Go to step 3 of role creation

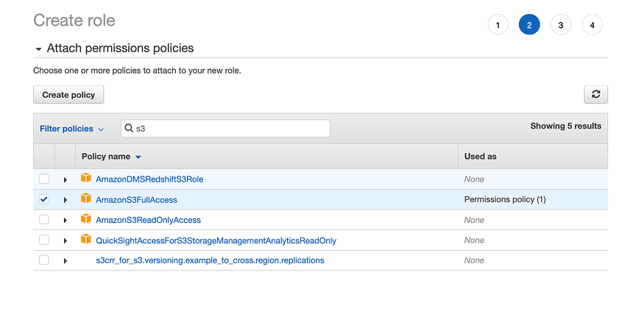560,25
